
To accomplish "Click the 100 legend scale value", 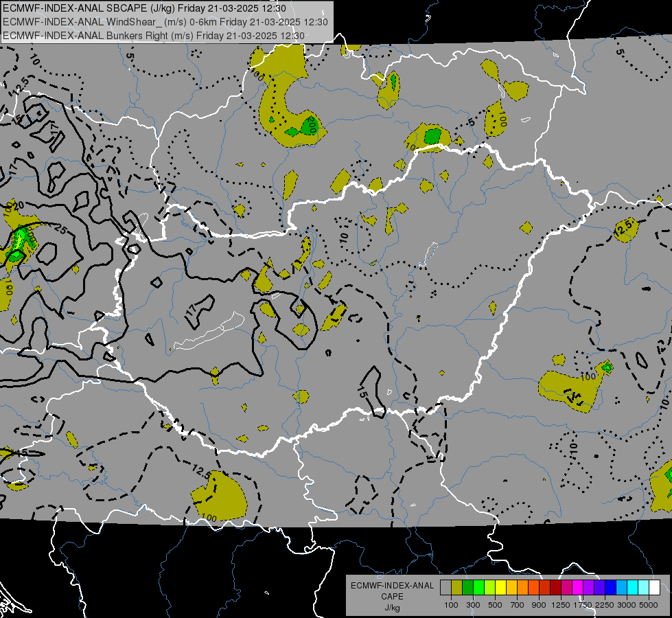I will (x=451, y=605).
